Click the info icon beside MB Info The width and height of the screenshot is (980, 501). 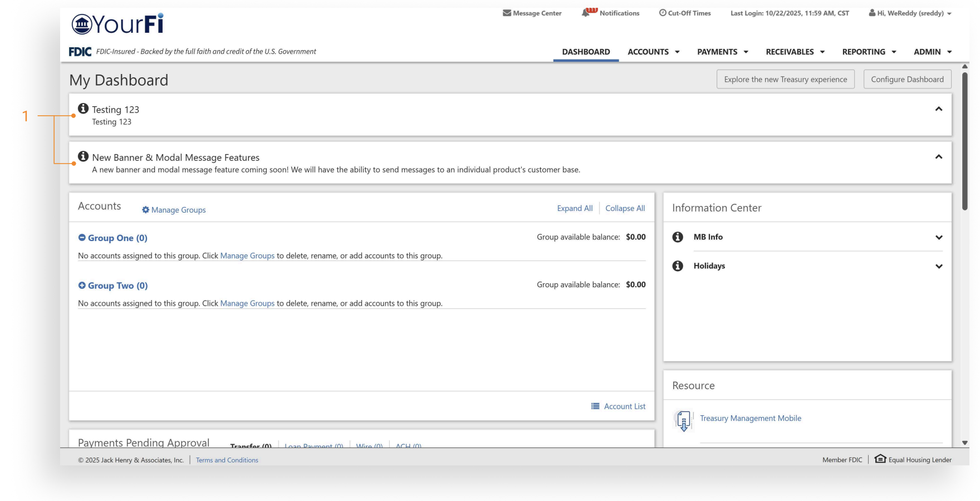pos(678,237)
